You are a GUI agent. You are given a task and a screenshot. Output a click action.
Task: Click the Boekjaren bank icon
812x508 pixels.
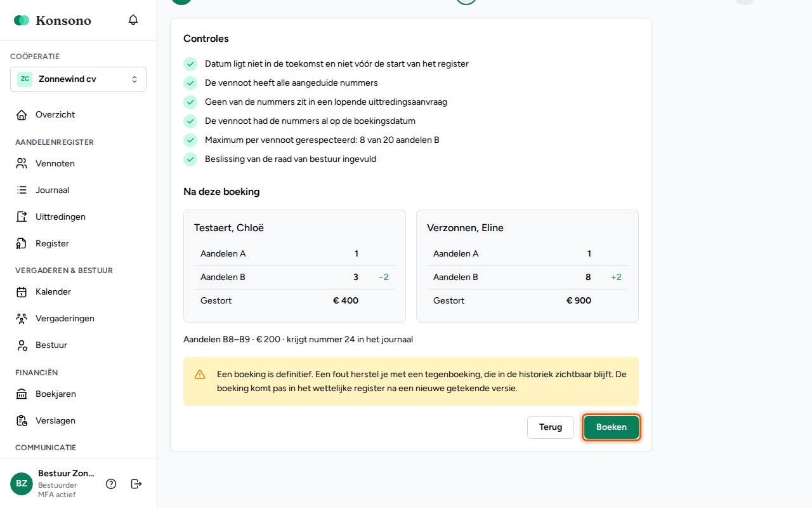tap(22, 394)
